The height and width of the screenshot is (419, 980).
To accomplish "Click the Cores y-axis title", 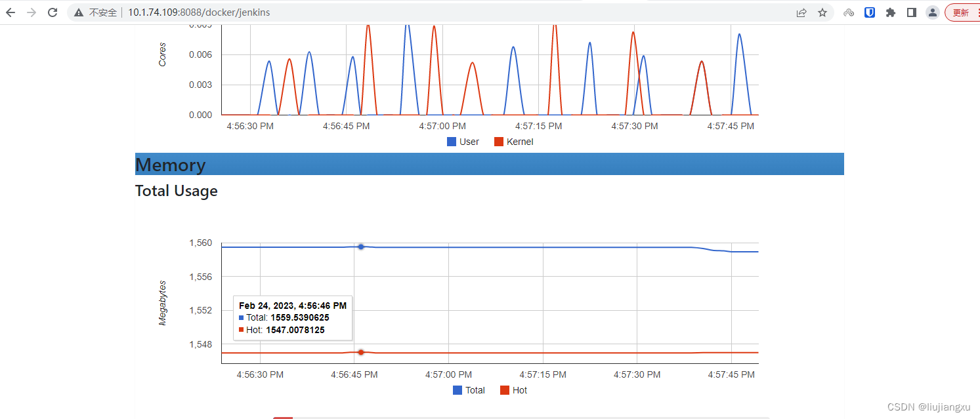I will [162, 54].
